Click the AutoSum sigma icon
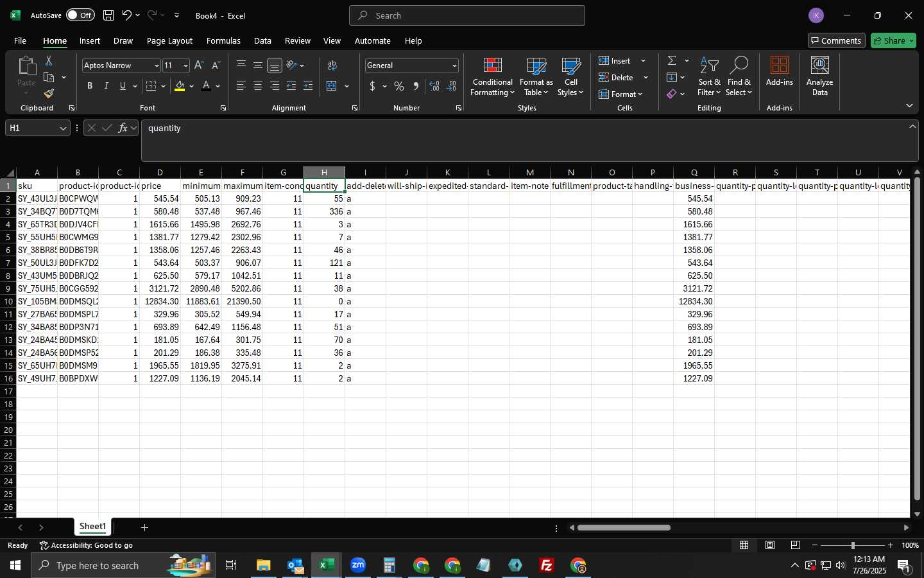The height and width of the screenshot is (578, 924). [x=672, y=60]
